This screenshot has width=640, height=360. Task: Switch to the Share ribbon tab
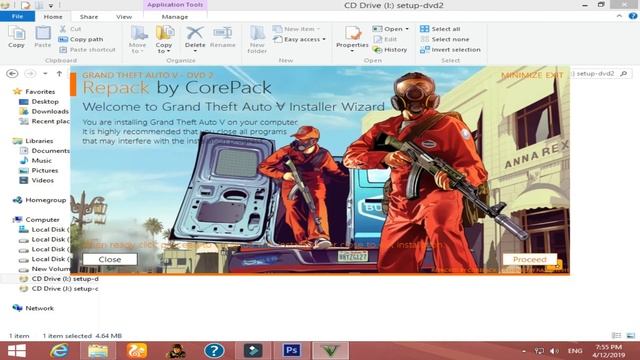tap(89, 17)
